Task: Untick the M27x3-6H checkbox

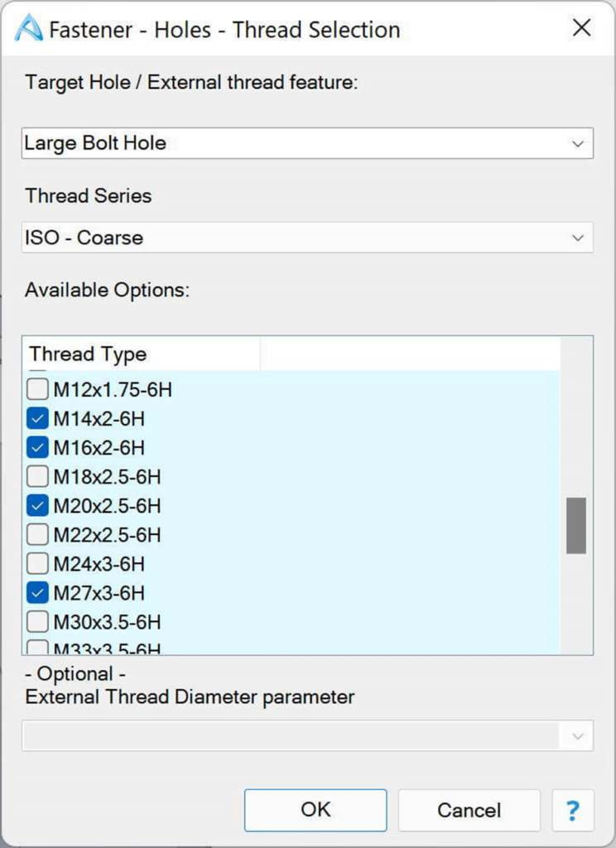Action: 38,593
